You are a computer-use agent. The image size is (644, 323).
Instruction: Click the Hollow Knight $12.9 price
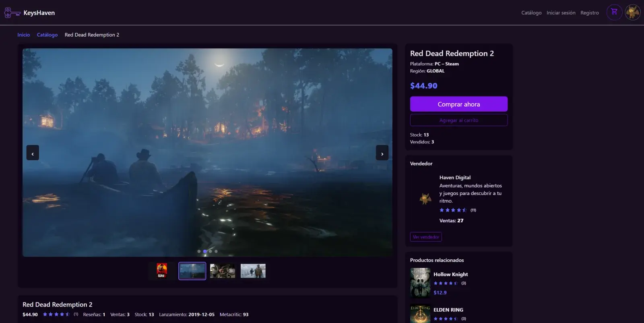(440, 293)
